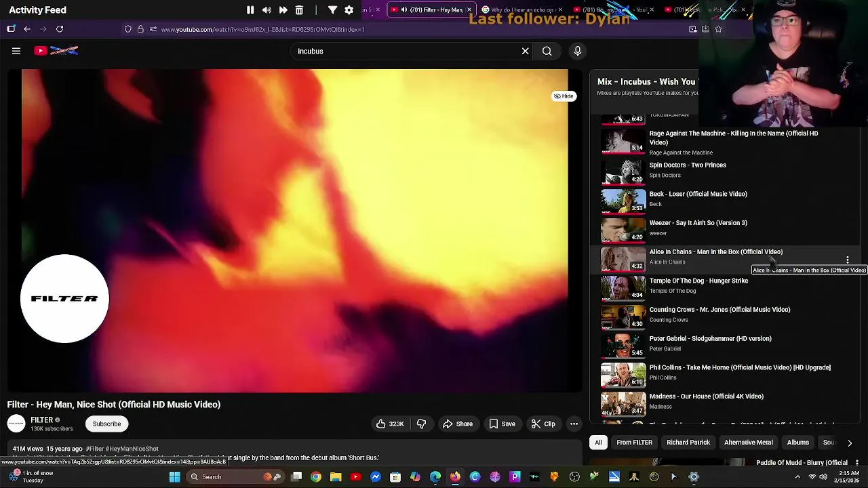Screen dimensions: 868x488
Task: Skip forward in the Activity Feed
Action: click(x=283, y=10)
